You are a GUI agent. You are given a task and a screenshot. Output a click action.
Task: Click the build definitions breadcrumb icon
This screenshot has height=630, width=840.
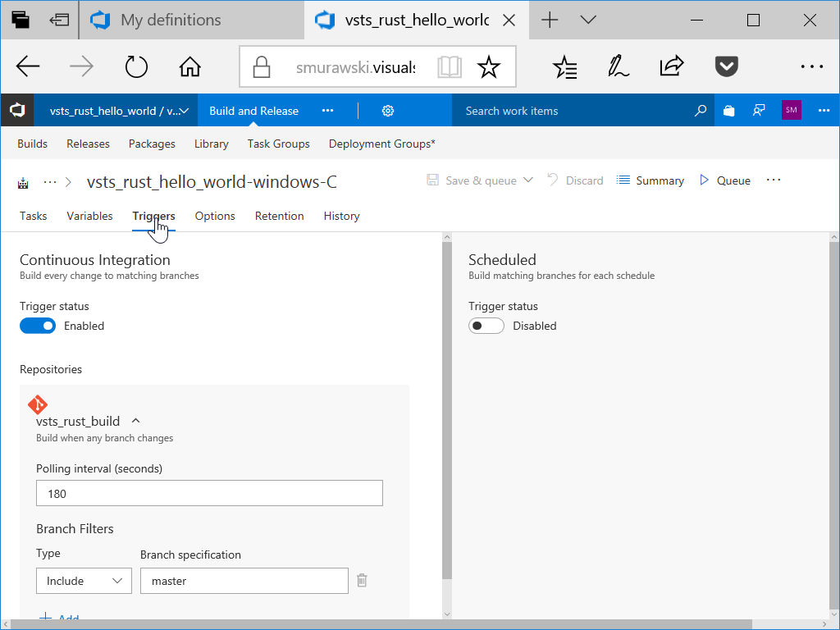click(23, 183)
